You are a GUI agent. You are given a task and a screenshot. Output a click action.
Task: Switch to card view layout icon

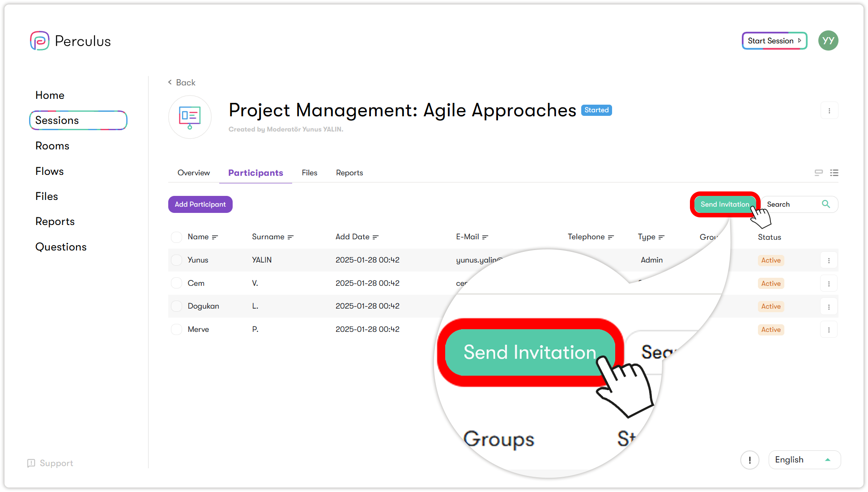click(x=818, y=173)
